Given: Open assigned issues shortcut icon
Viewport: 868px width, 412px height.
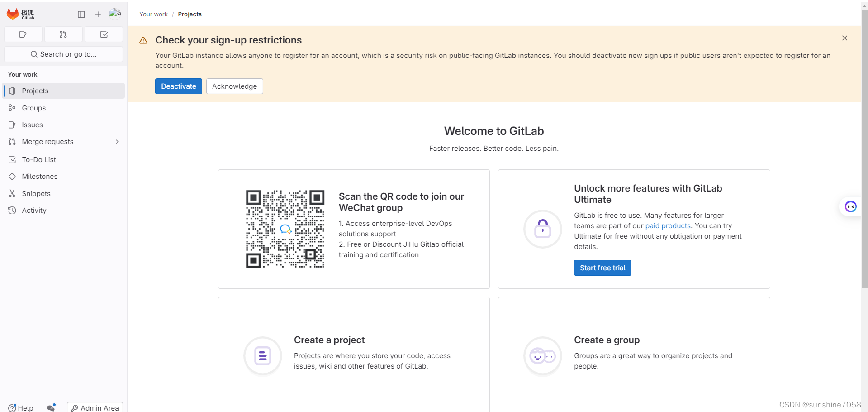Looking at the screenshot, I should click(23, 34).
